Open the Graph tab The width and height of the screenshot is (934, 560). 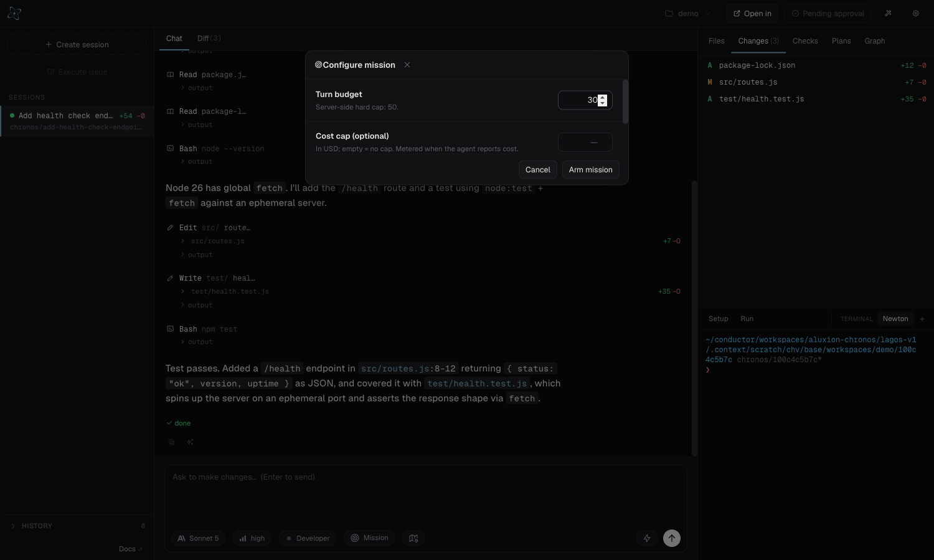[874, 41]
